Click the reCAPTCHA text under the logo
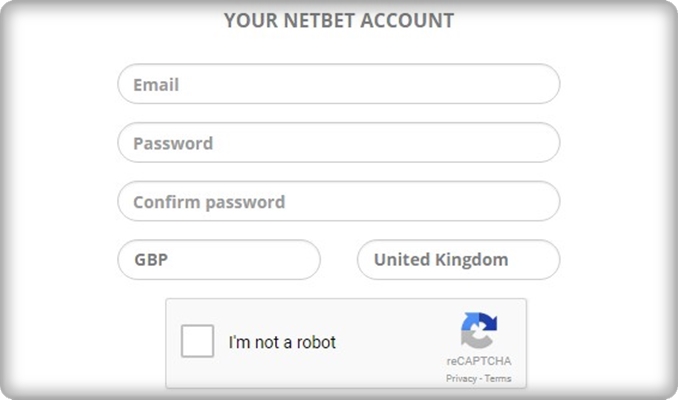Viewport: 678px width, 400px height. pos(479,361)
